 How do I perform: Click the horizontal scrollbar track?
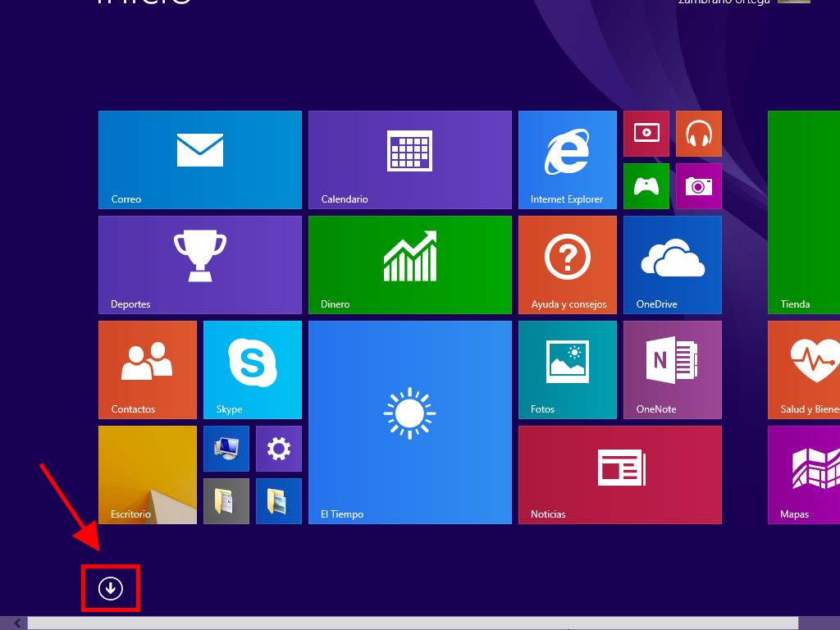[410, 623]
